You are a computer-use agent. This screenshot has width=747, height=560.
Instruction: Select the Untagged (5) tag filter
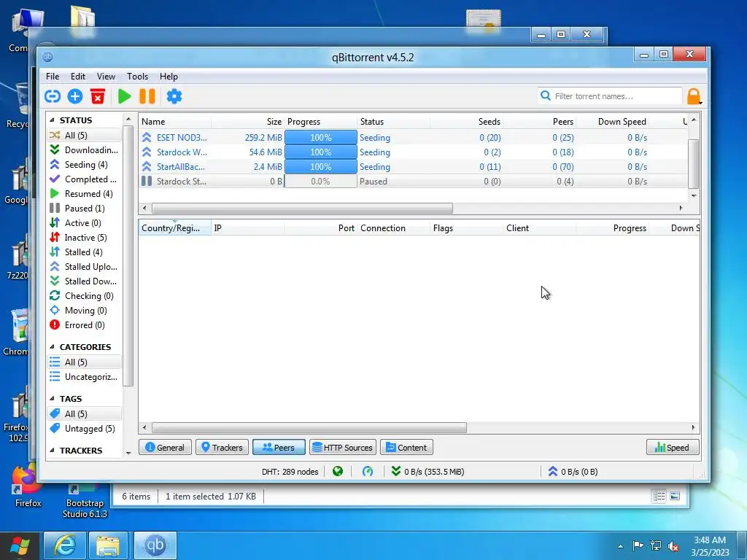(84, 429)
